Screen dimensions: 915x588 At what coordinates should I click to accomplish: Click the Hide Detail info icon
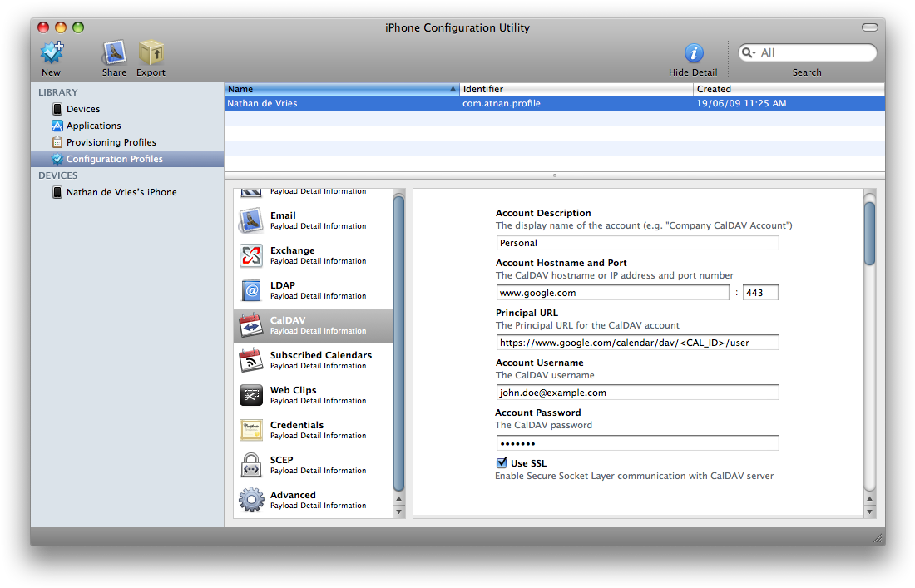coord(693,53)
